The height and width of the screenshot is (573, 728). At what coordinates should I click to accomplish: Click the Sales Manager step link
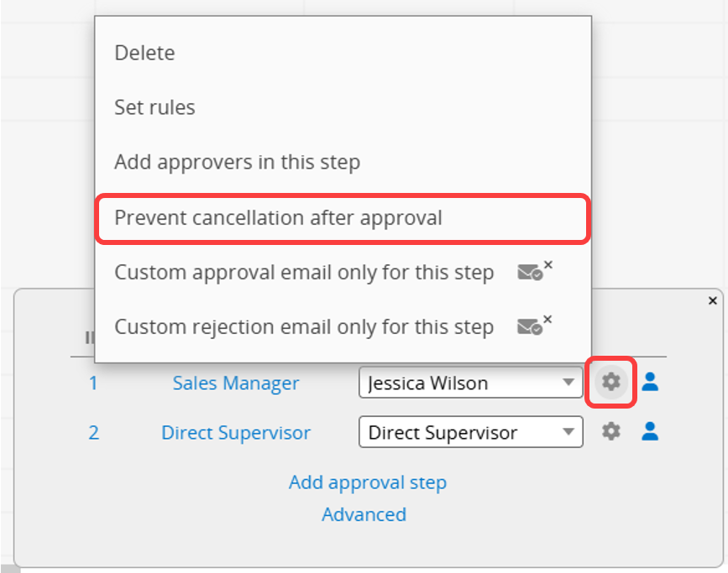(236, 383)
